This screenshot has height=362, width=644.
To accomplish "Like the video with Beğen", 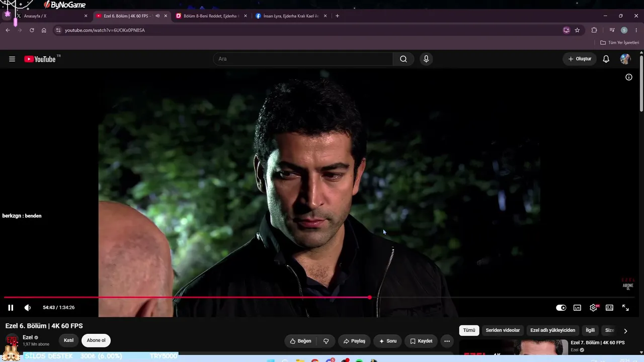I will (x=300, y=341).
